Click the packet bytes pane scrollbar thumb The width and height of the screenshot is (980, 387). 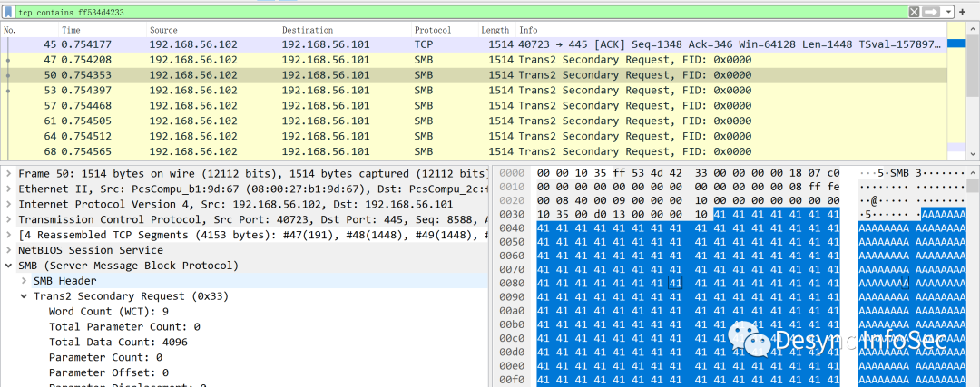click(x=973, y=186)
